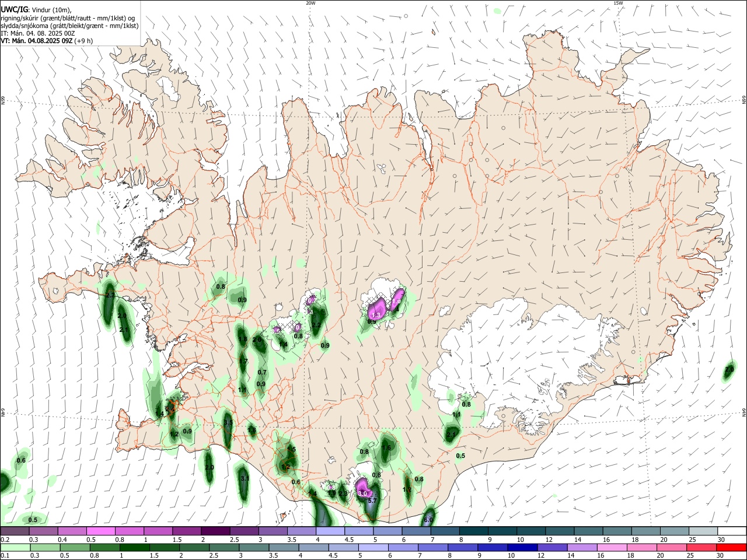747x560 pixels.
Task: Select the 3.5 precipitation value
Action: 228,422
